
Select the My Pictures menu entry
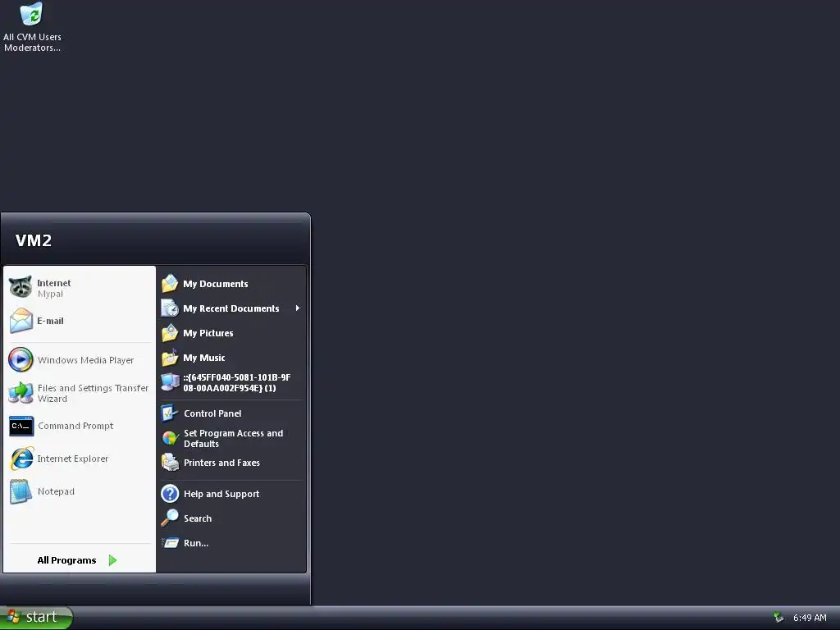click(x=232, y=333)
